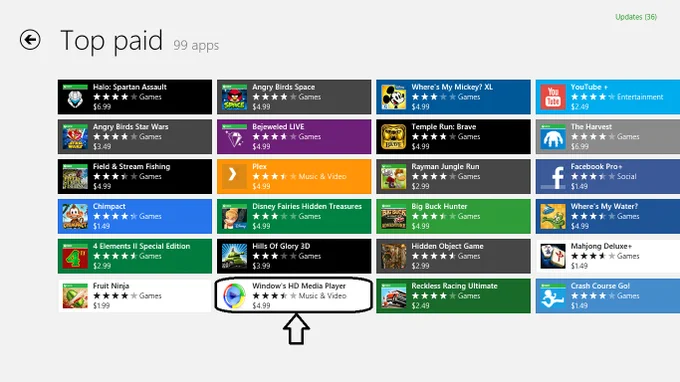Open the Crash Course Go! title

[x=600, y=286]
